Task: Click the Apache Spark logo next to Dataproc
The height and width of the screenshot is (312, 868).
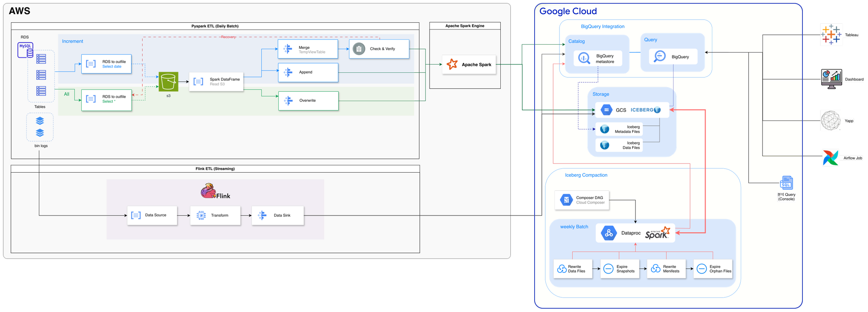Action: pos(658,233)
